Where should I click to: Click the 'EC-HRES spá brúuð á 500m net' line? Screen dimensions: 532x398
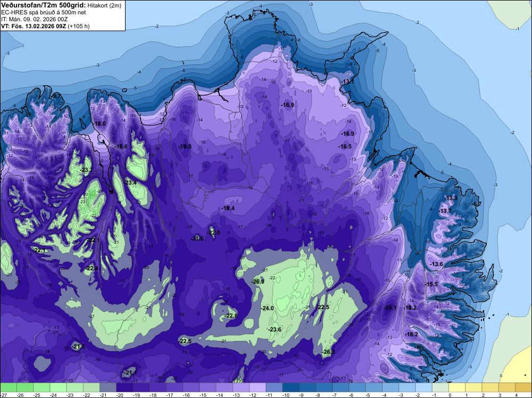point(44,12)
